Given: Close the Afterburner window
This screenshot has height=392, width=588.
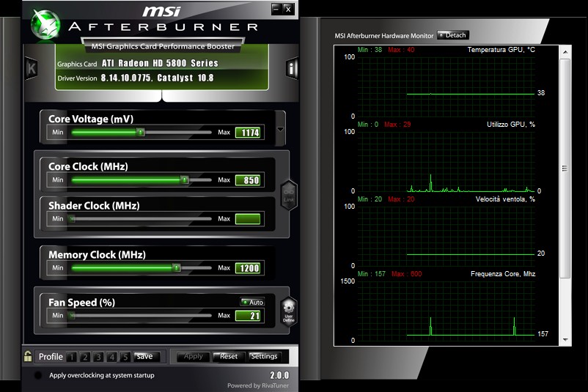Looking at the screenshot, I should click(288, 9).
